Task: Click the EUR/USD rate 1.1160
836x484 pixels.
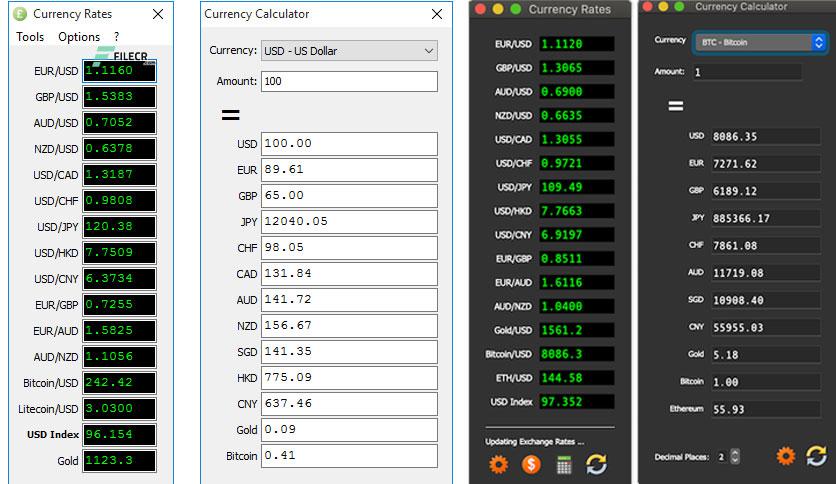Action: click(119, 70)
